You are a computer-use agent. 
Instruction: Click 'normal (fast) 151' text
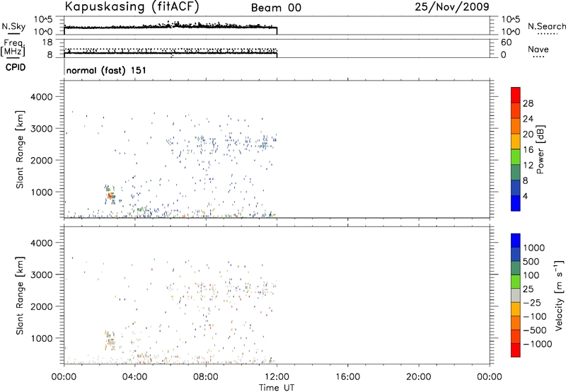[106, 70]
